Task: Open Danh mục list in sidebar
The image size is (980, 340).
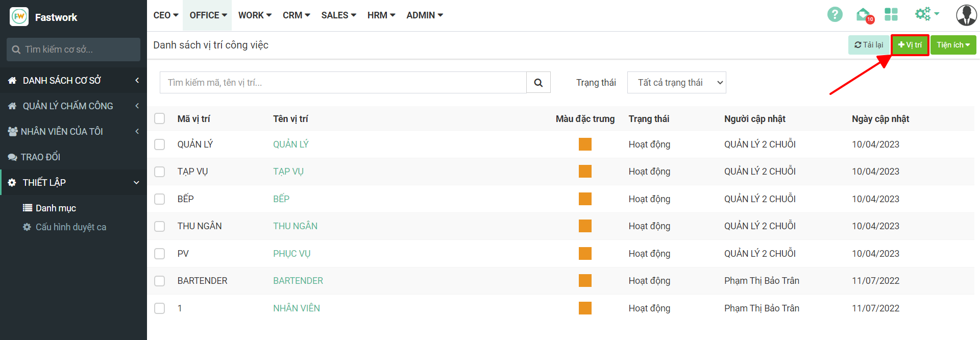Action: [x=55, y=208]
